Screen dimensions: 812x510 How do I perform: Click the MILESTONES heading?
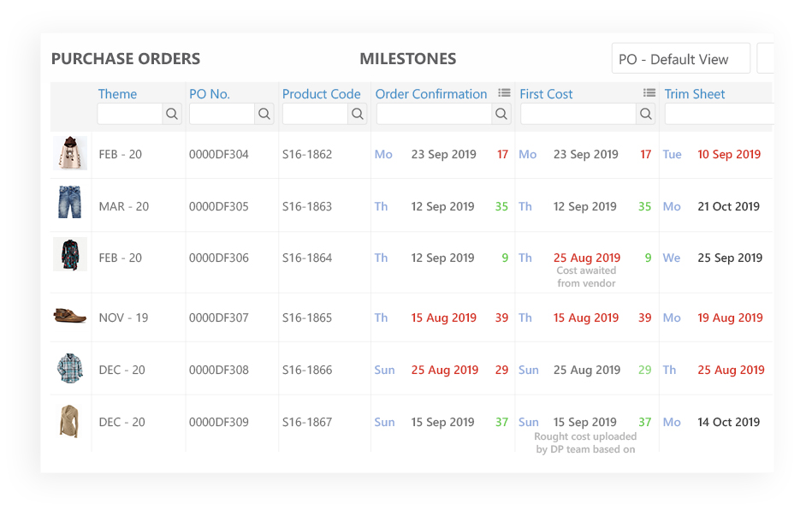408,59
